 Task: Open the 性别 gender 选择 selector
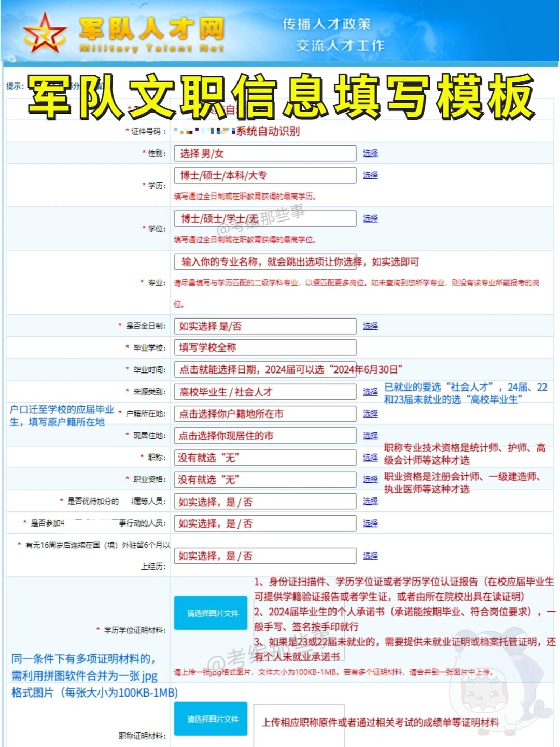tap(370, 153)
